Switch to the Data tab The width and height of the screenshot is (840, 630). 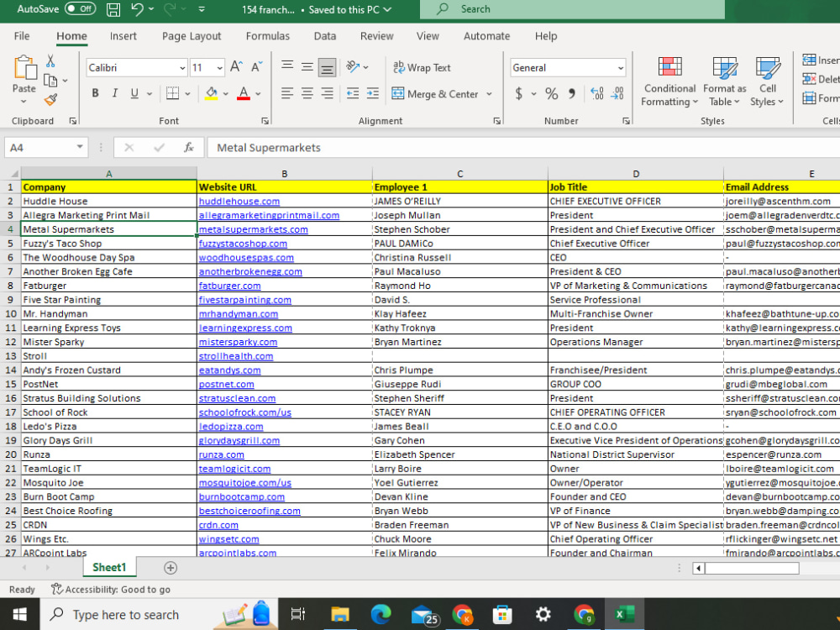tap(324, 36)
